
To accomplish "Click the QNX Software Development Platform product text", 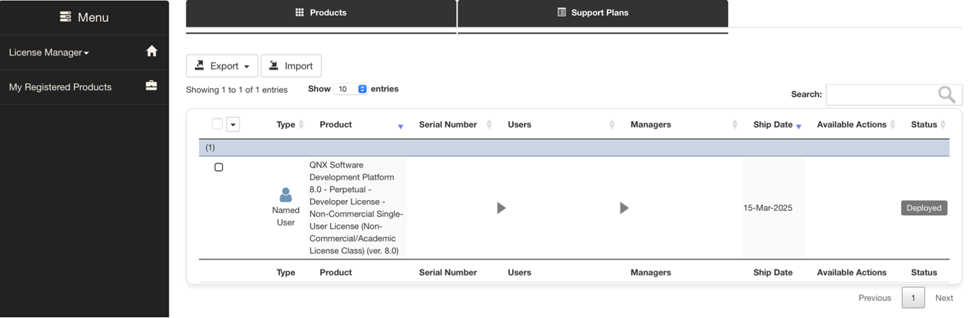I will 356,208.
